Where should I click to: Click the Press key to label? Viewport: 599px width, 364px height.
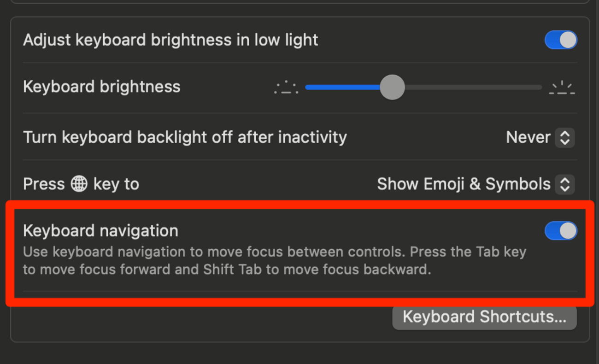click(44, 184)
